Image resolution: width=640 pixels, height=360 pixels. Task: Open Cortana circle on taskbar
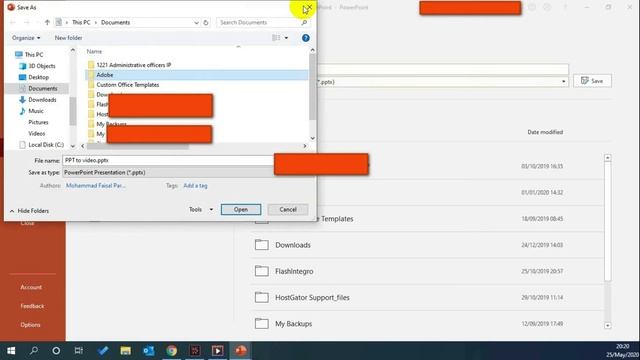pos(56,351)
